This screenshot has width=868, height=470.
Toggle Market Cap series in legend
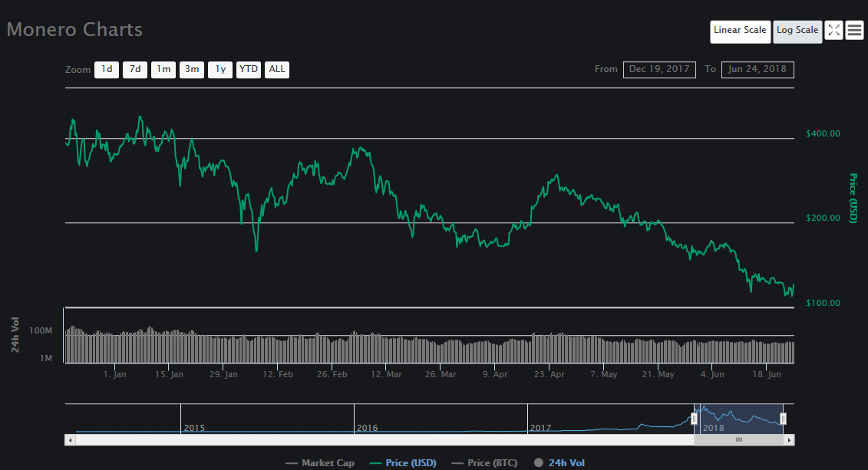coord(322,463)
